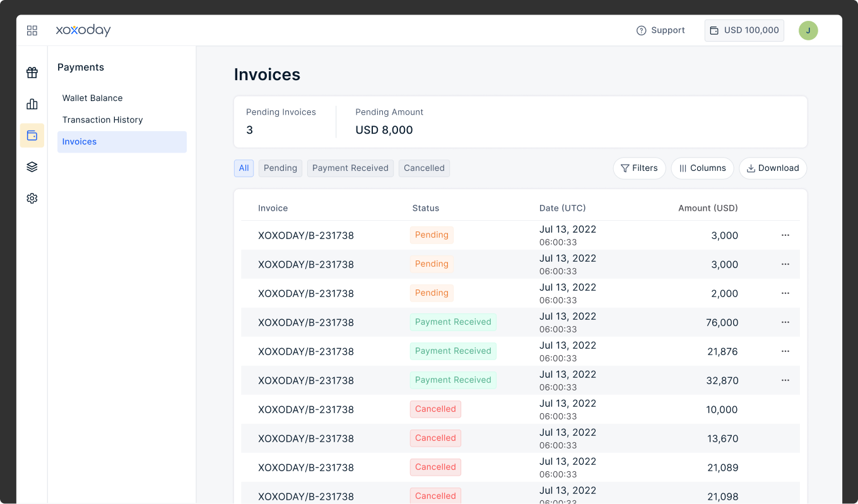The height and width of the screenshot is (504, 858).
Task: Click the Invoices page title
Action: (267, 74)
